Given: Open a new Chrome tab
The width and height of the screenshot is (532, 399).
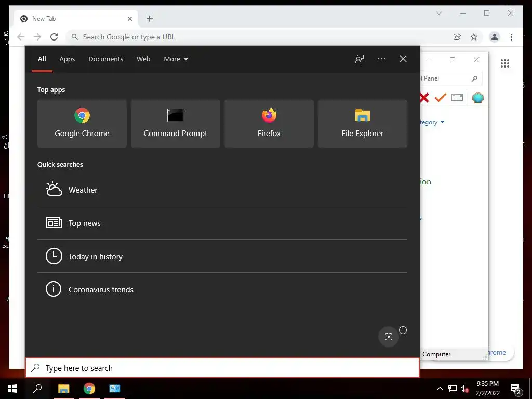Looking at the screenshot, I should 150,19.
